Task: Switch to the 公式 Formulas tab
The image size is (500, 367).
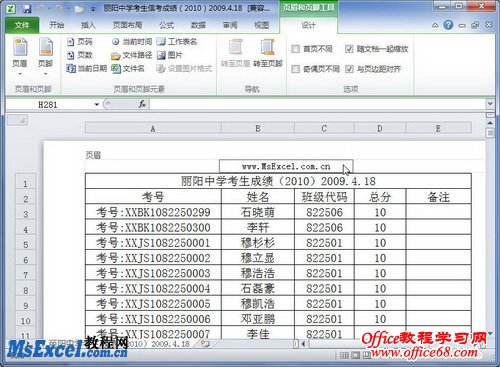Action: [166, 25]
